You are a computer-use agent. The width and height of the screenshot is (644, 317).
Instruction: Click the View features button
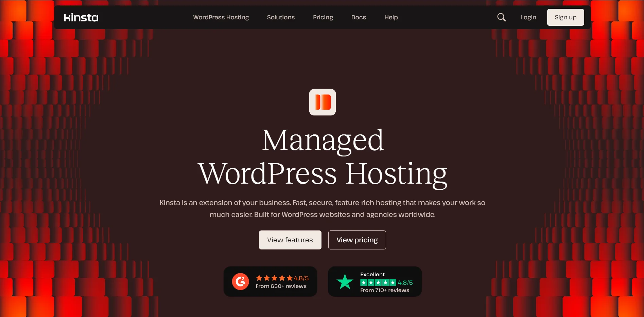click(290, 240)
